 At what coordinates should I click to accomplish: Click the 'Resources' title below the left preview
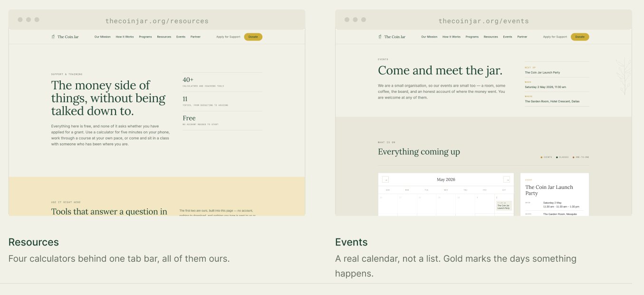click(x=34, y=242)
